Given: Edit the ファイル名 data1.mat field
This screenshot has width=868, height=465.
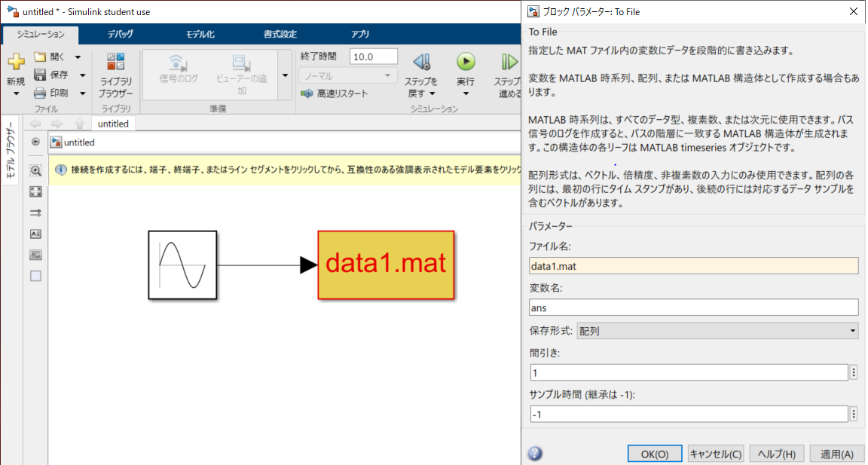Looking at the screenshot, I should 693,265.
